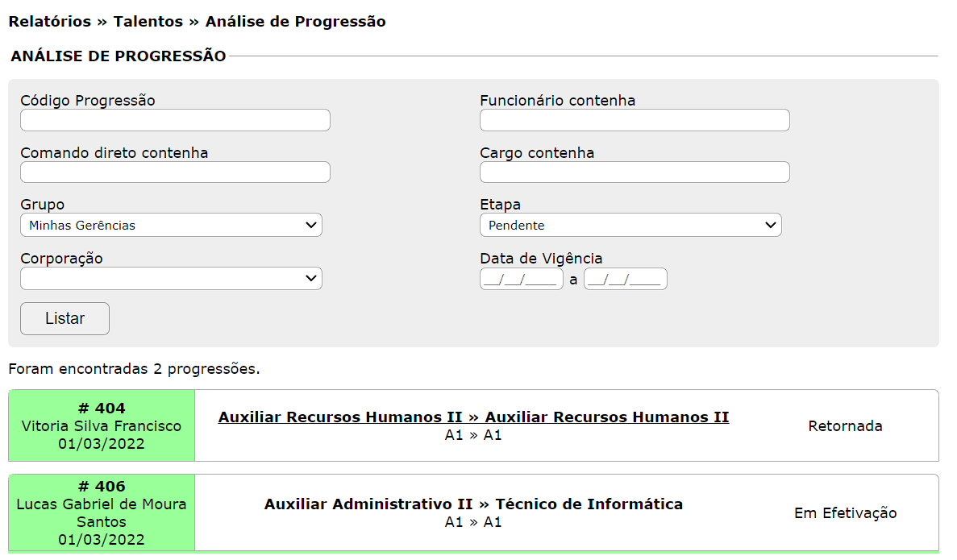Open Auxiliar Administrativo II » Técnico de Informática entry

[473, 504]
